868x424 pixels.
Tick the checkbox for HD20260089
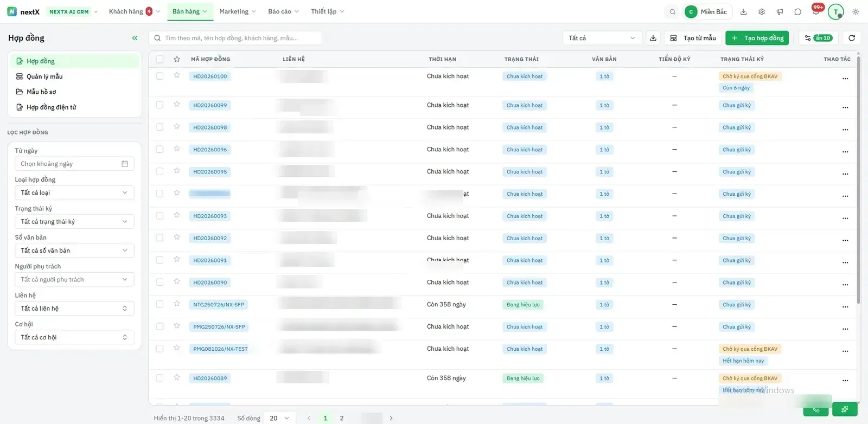click(159, 378)
